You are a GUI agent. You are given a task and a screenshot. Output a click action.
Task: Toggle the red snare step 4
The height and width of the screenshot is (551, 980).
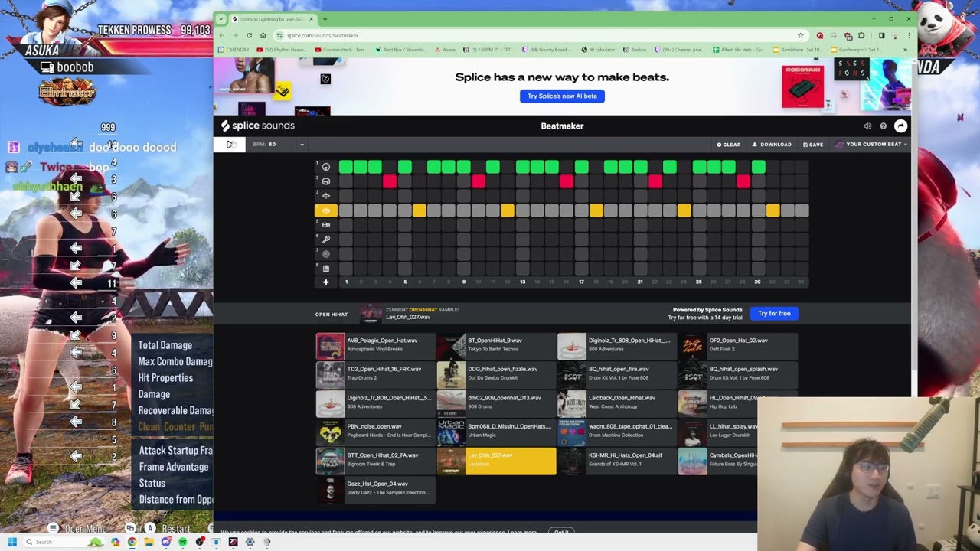tap(390, 181)
